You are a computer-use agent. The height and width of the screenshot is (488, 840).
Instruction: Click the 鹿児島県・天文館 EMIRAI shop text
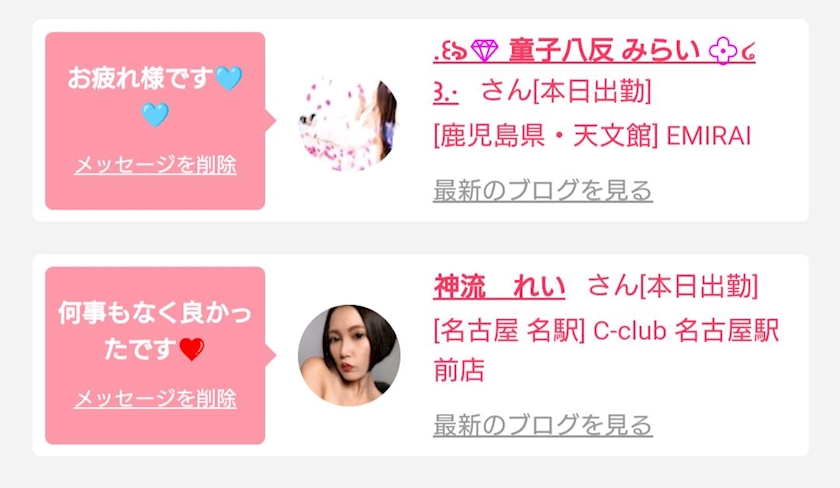pos(592,135)
